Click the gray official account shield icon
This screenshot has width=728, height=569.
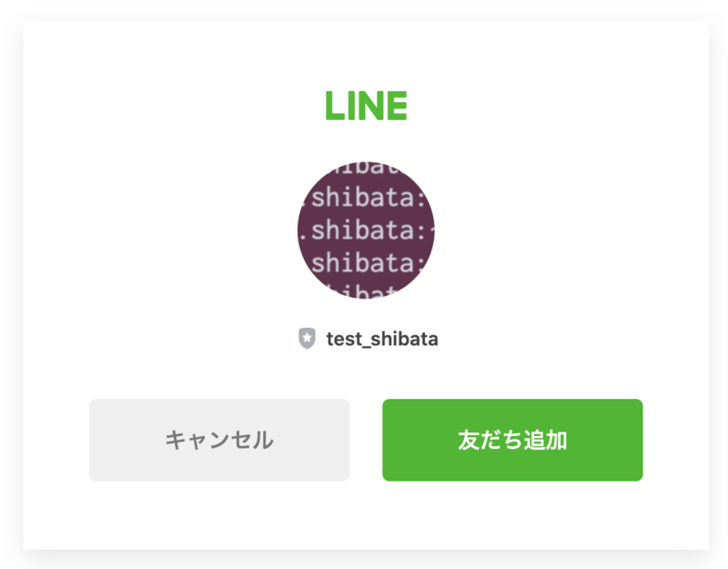pos(308,337)
